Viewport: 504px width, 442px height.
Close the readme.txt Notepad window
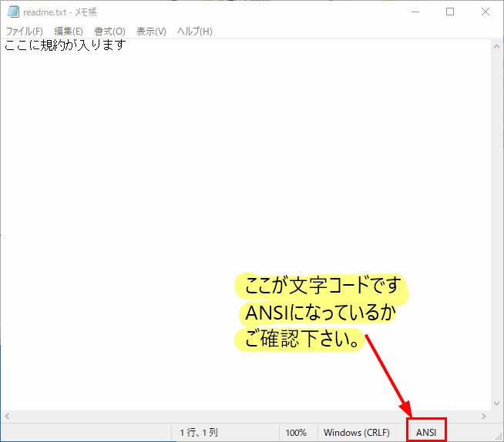pyautogui.click(x=486, y=12)
